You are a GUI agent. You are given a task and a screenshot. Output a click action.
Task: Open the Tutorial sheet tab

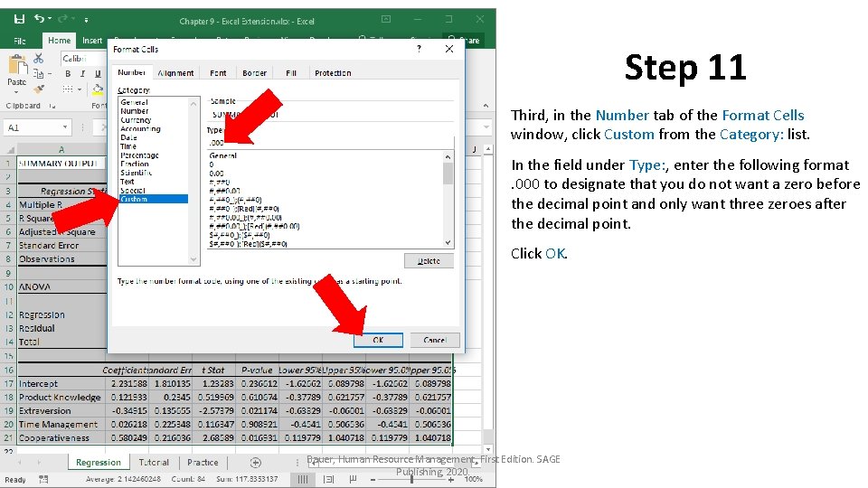click(154, 463)
